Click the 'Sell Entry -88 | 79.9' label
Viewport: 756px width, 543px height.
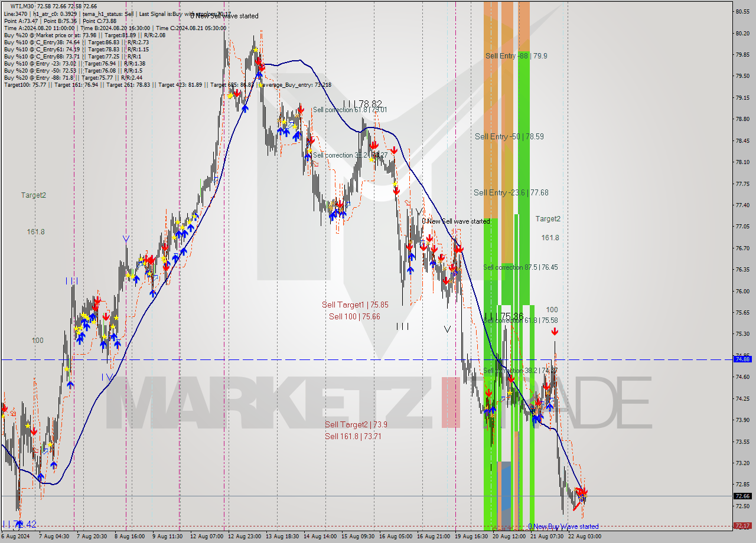[516, 55]
